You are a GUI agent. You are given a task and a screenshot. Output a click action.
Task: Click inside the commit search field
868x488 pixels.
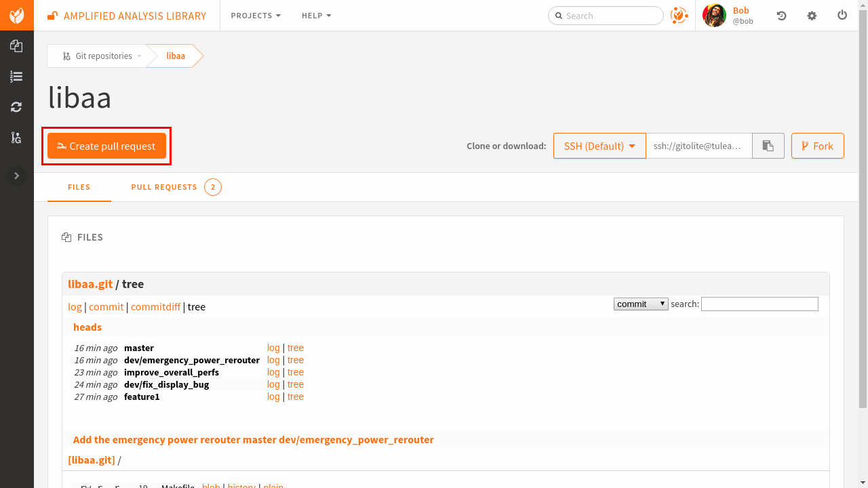click(759, 304)
